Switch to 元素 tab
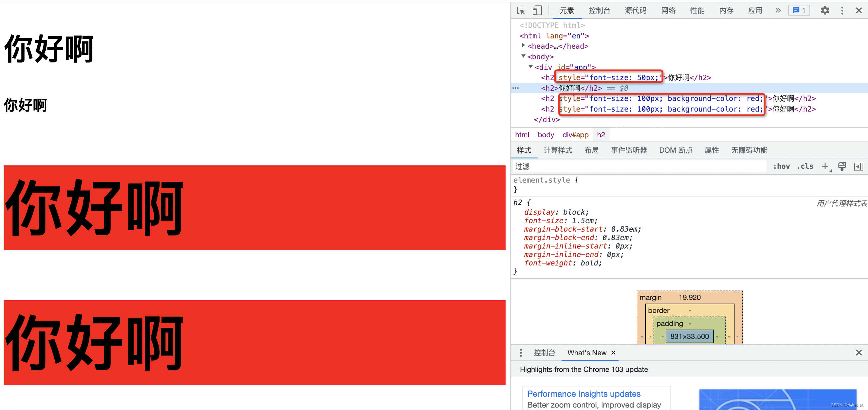The image size is (868, 410). [x=566, y=11]
